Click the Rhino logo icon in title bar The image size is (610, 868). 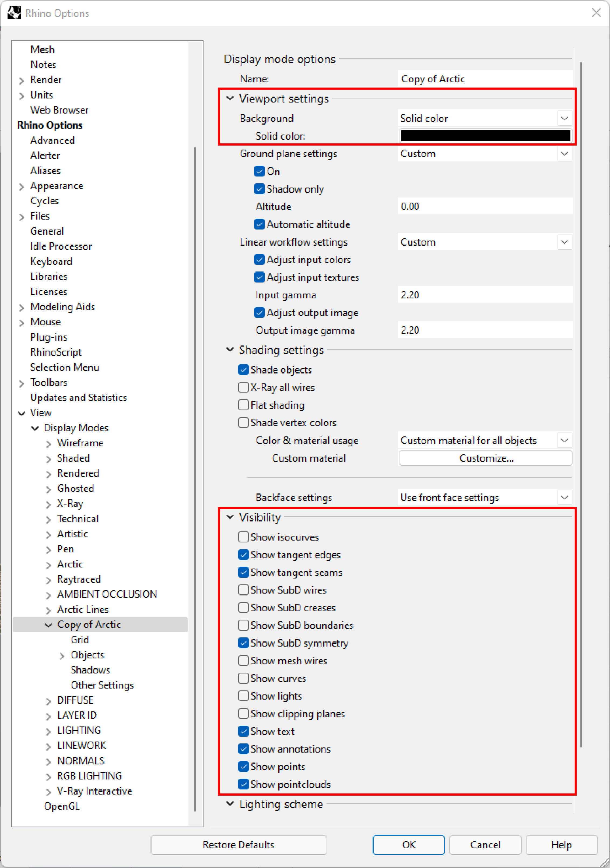click(14, 13)
